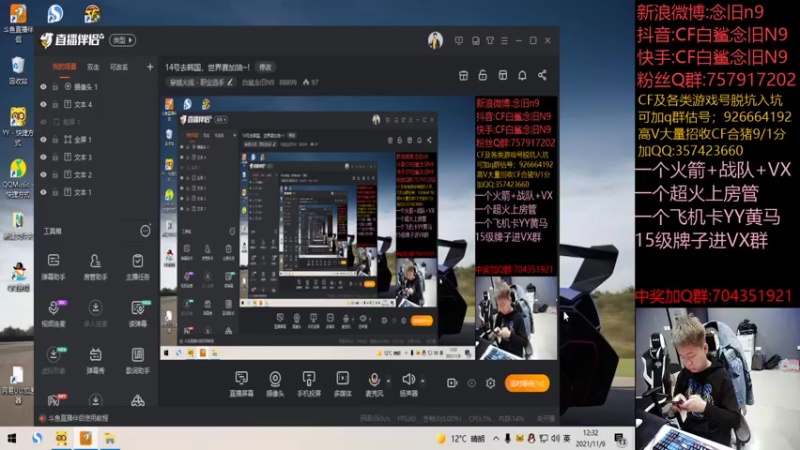Show hidden system tray icons arrow
The height and width of the screenshot is (450, 800).
[x=495, y=438]
